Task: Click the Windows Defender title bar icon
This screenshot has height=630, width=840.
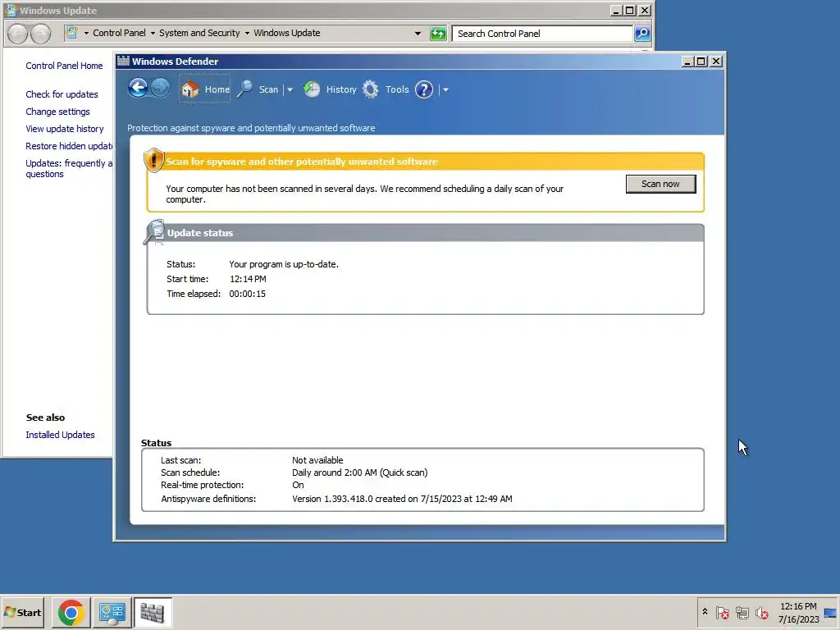Action: click(x=123, y=61)
